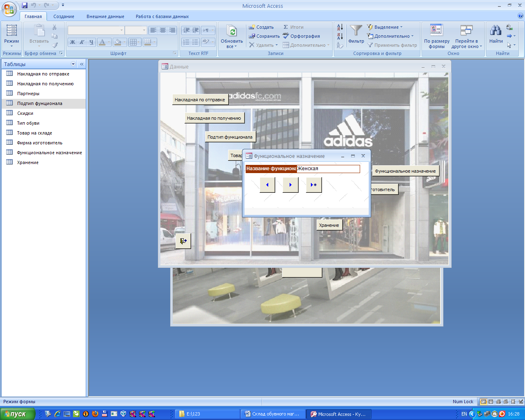Collapse navigation pane with double chevron
The width and height of the screenshot is (525, 420).
(82, 64)
